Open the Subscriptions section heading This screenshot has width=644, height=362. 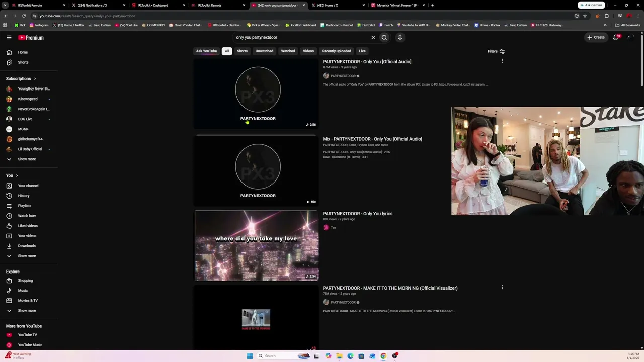pos(21,79)
